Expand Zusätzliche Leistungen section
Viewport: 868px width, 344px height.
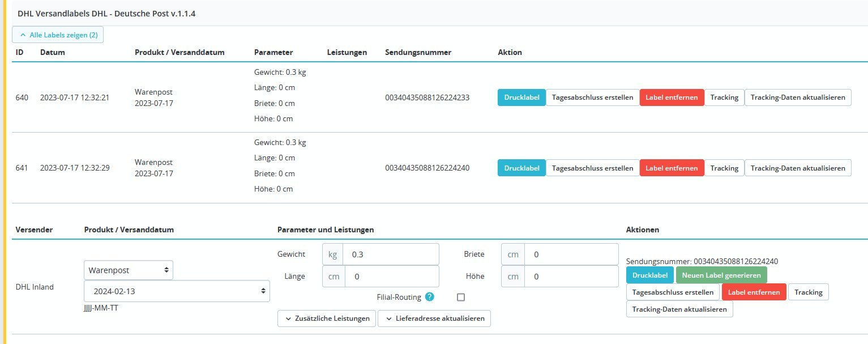[x=327, y=318]
